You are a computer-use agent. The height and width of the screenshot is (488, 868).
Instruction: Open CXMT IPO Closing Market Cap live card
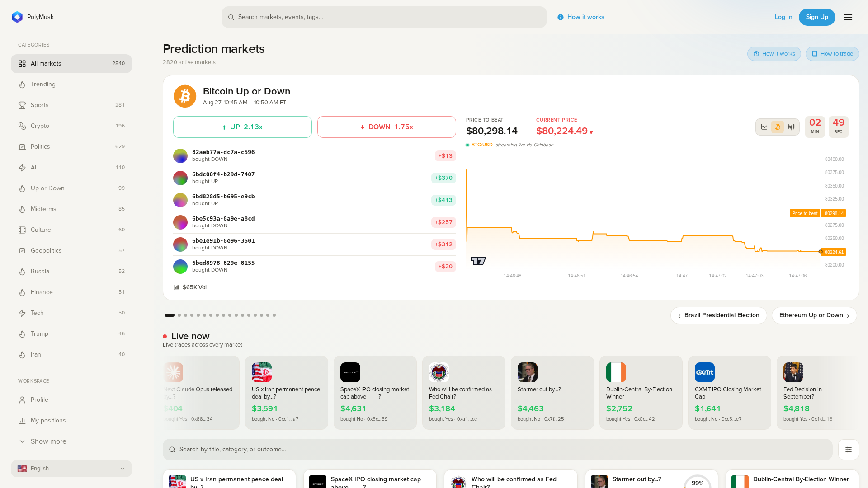[730, 393]
